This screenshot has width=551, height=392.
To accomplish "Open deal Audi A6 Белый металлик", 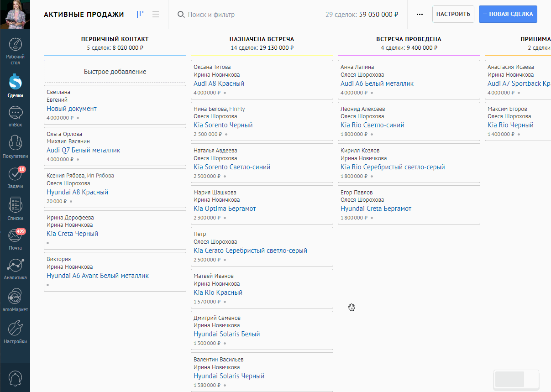I will (377, 84).
